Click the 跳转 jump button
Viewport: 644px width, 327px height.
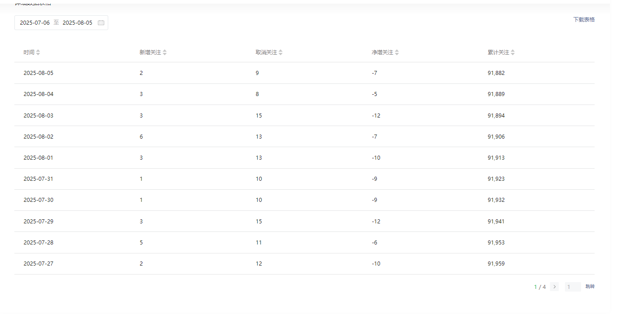(x=590, y=287)
